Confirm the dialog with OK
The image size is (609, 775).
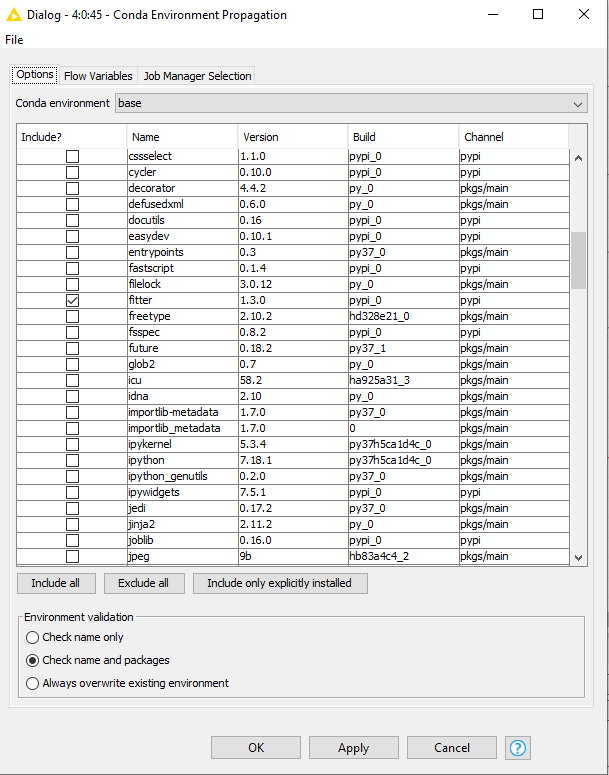click(x=255, y=748)
